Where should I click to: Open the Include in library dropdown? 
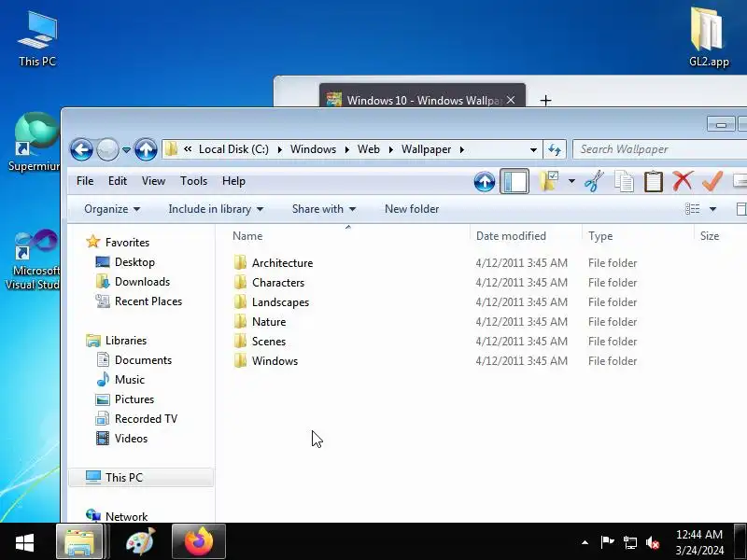[216, 209]
